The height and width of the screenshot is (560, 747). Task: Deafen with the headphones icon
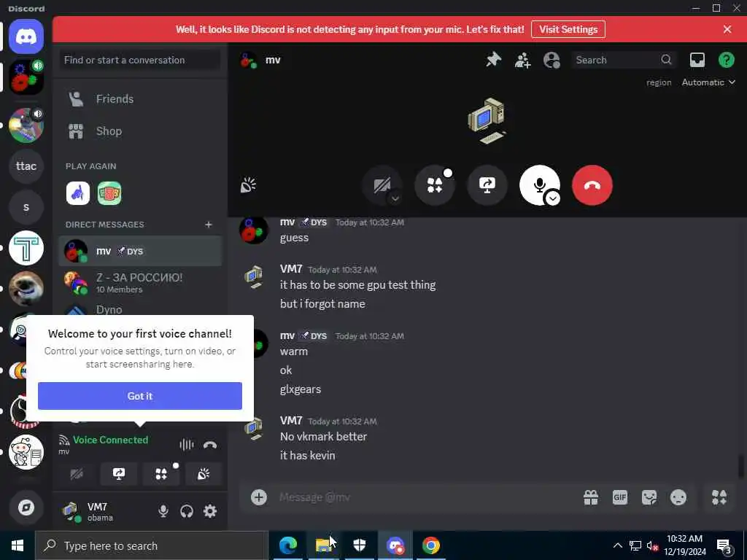(186, 511)
